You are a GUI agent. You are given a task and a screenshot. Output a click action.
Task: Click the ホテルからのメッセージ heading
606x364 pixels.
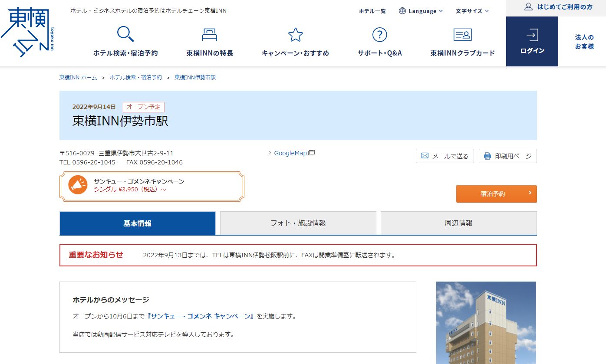(x=111, y=300)
